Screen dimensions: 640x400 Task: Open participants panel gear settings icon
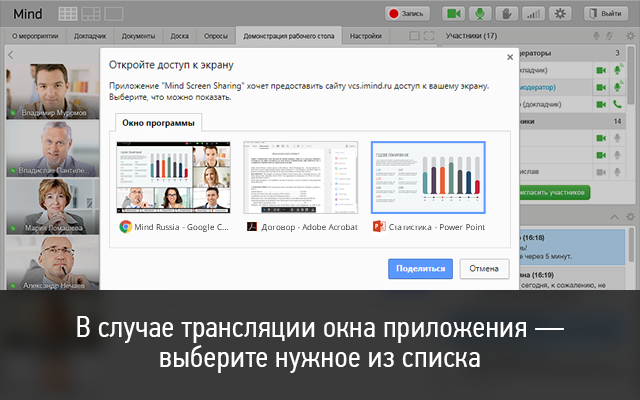pos(630,36)
